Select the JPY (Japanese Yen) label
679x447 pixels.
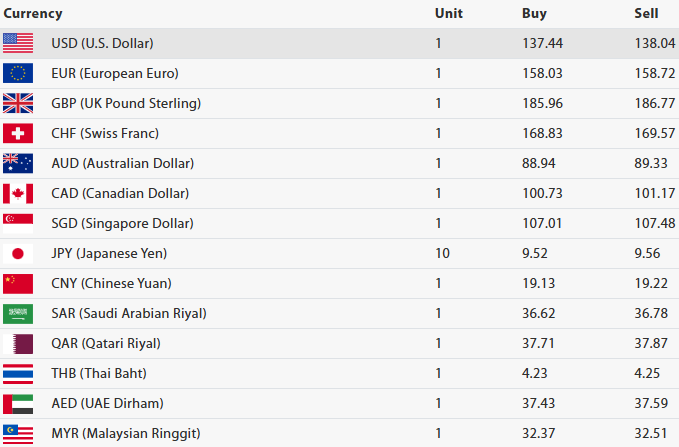coord(109,253)
